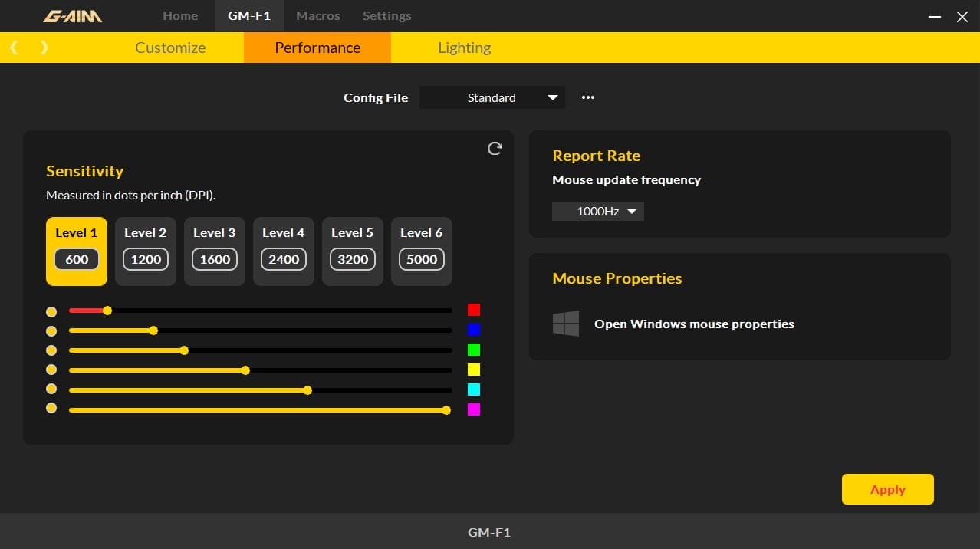This screenshot has width=980, height=549.
Task: Switch to the Macros tab
Action: tap(318, 15)
